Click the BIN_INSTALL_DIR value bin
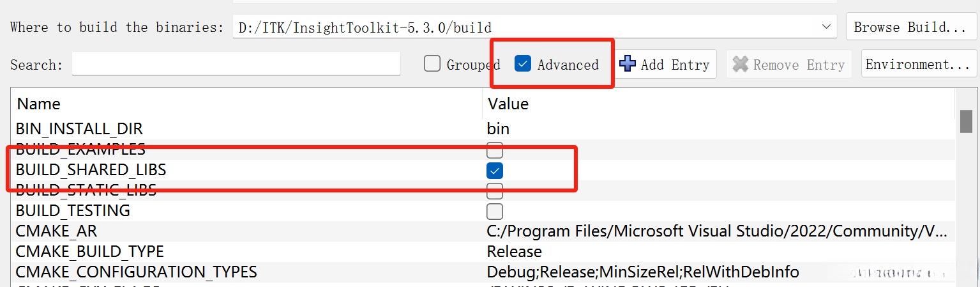The height and width of the screenshot is (287, 980). coord(498,128)
